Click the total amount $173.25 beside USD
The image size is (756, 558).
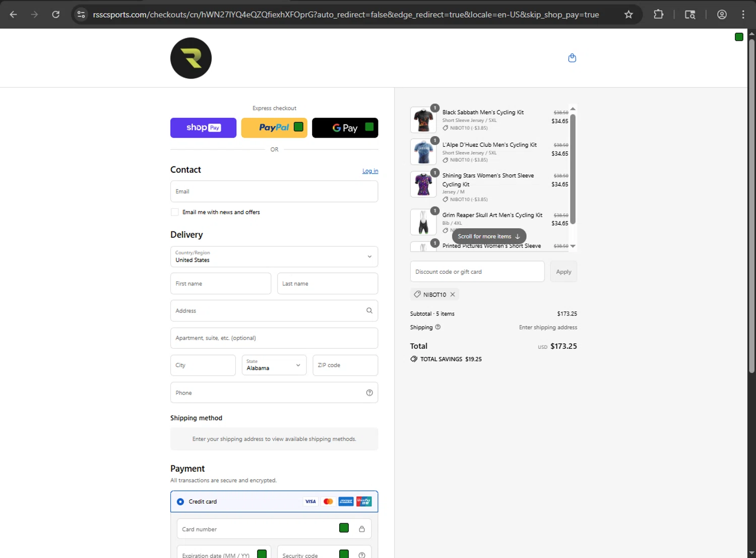point(563,346)
